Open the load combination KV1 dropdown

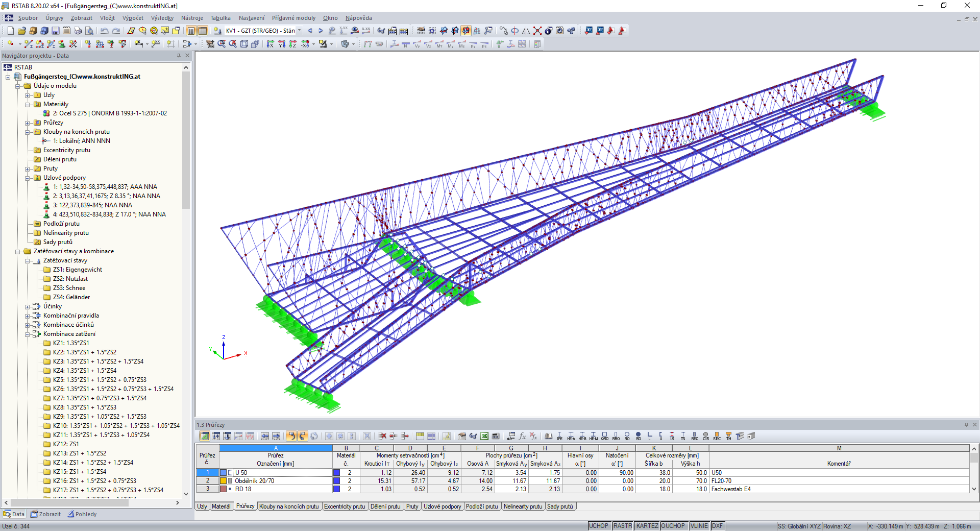coord(299,31)
